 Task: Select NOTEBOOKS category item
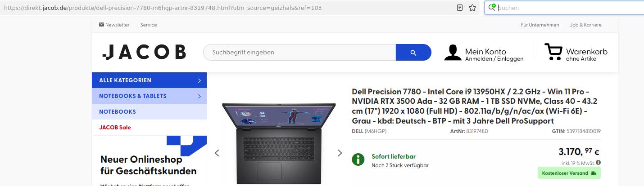(149, 112)
